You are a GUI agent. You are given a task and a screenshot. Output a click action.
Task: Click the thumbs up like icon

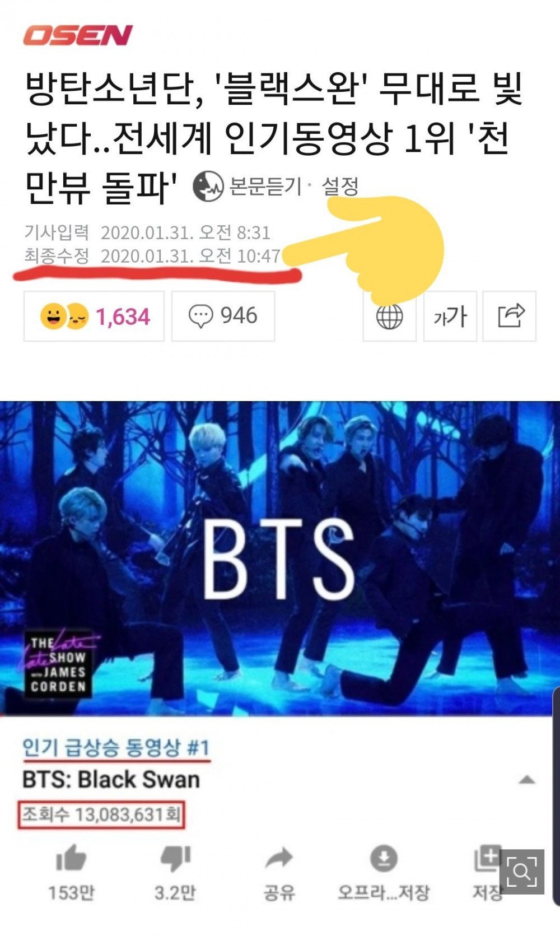click(x=71, y=859)
